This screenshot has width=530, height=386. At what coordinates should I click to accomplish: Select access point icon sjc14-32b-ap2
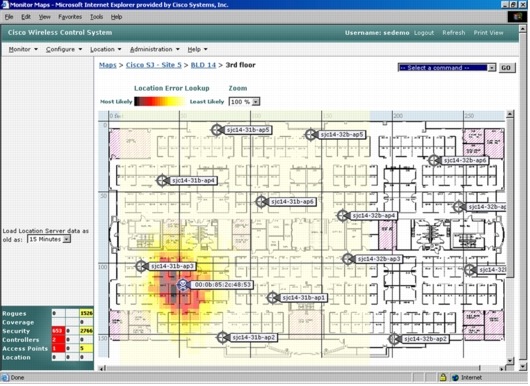pyautogui.click(x=394, y=339)
